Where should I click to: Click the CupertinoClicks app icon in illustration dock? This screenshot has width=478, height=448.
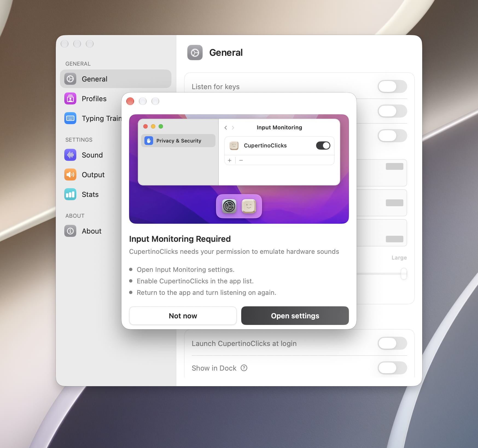coord(249,206)
